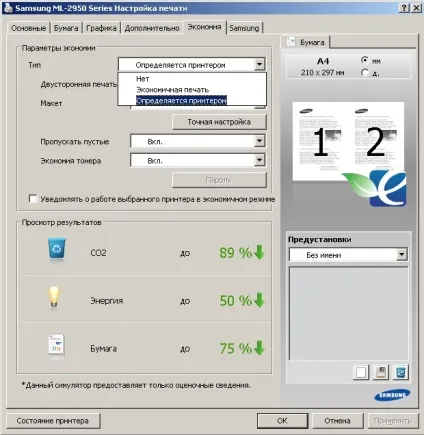Open the Экономия тонера dropdown

[260, 160]
